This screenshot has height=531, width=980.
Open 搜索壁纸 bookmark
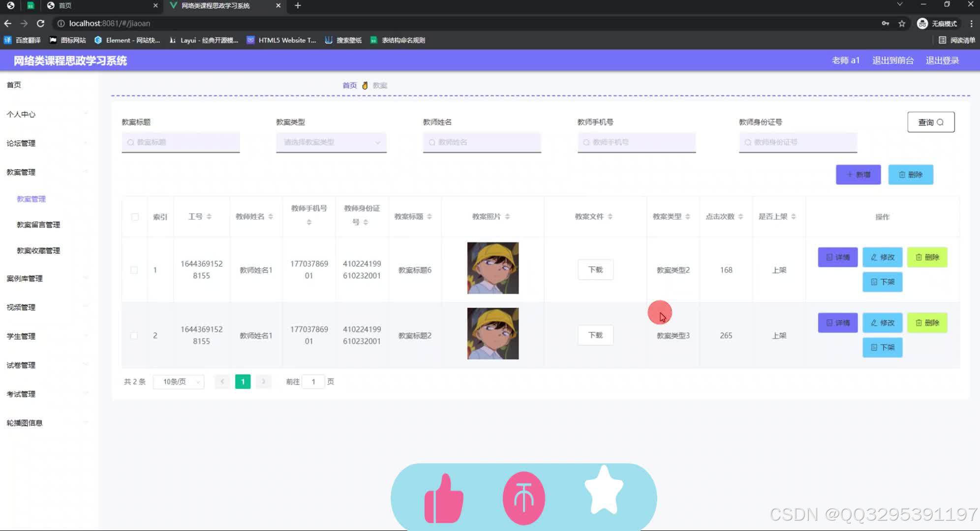click(343, 40)
